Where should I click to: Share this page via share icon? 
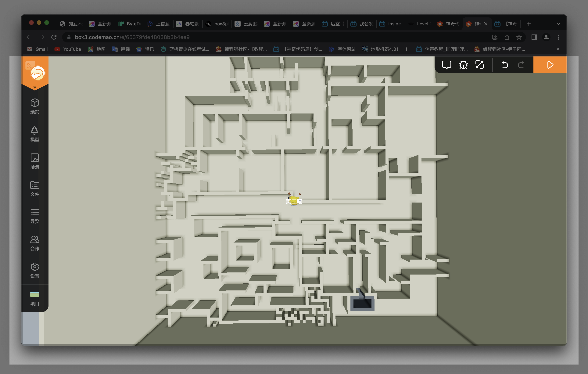tap(507, 37)
